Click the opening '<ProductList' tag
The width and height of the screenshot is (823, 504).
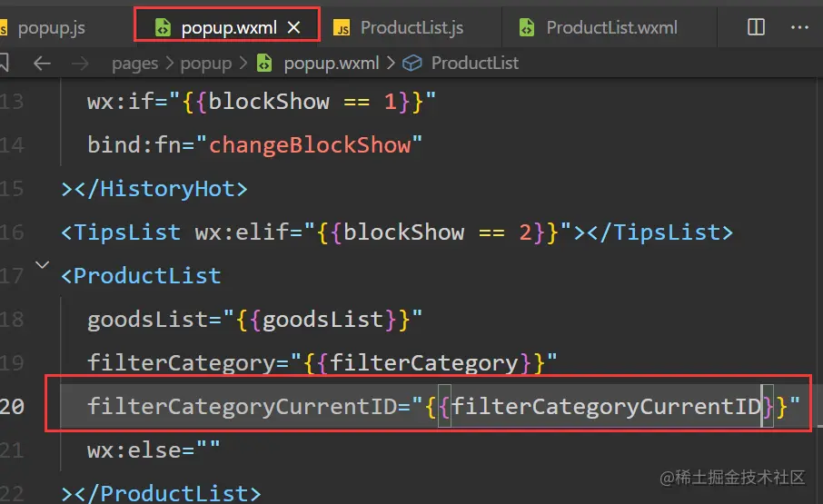click(141, 276)
